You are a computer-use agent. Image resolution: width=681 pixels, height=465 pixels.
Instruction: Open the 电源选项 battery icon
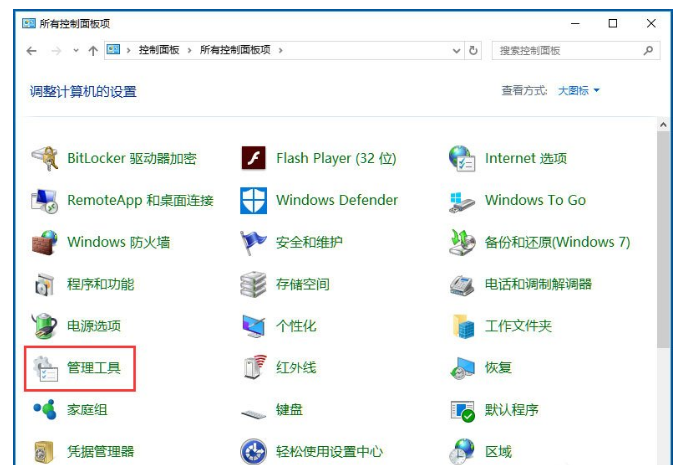tap(44, 326)
